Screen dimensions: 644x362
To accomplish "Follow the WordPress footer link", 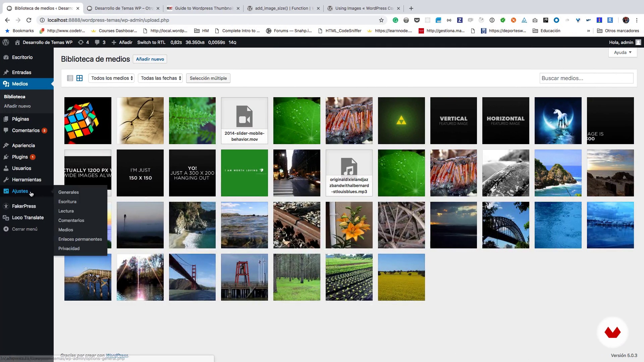I will click(x=117, y=355).
